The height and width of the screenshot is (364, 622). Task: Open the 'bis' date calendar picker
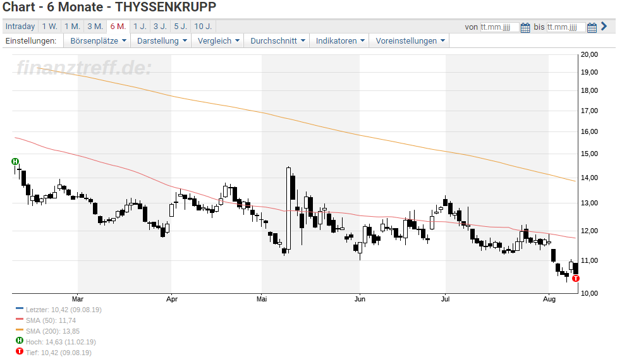click(592, 27)
